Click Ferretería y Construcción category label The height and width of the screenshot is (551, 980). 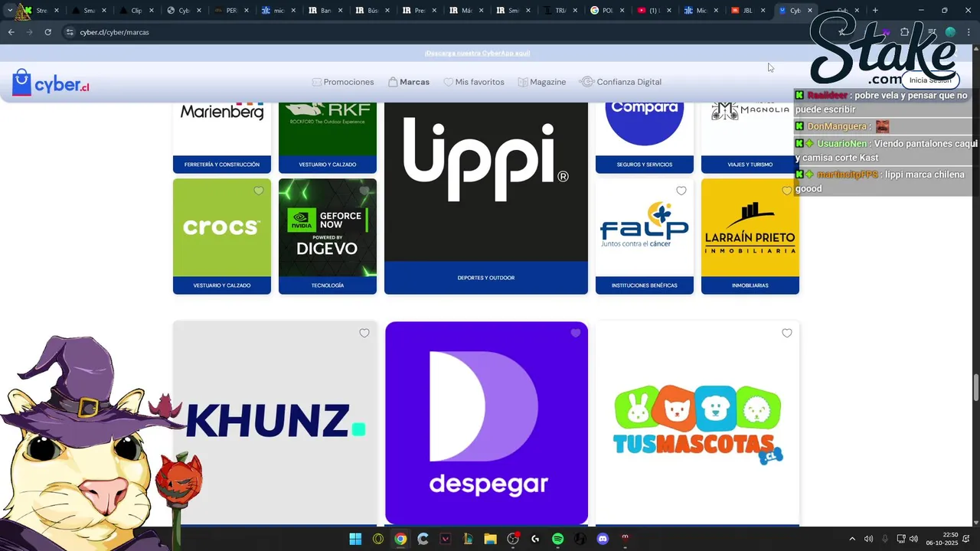(x=222, y=165)
